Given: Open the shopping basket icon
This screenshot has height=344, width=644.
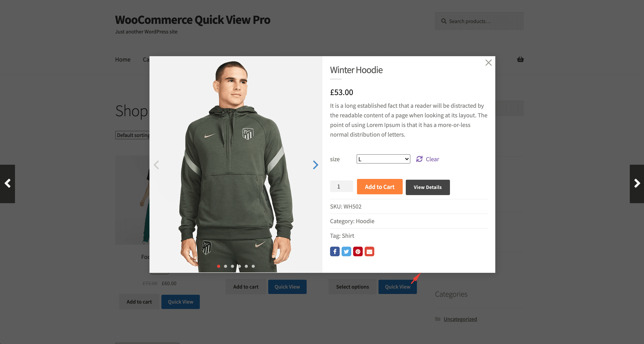Looking at the screenshot, I should [520, 59].
